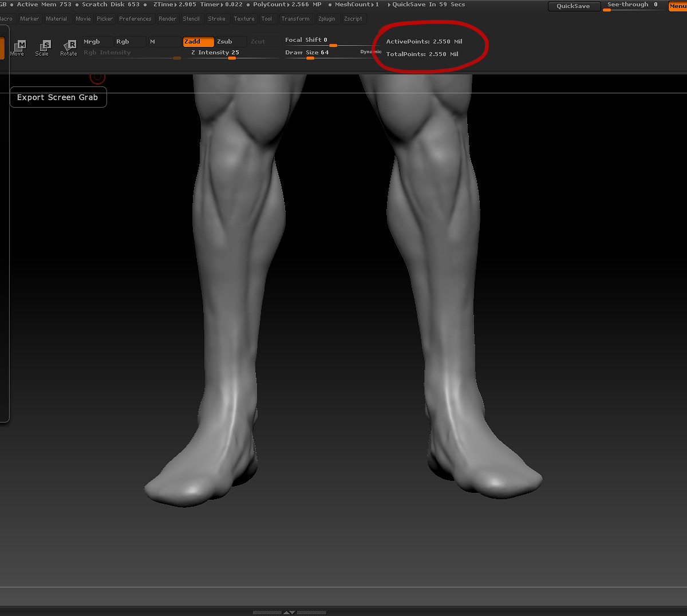Select the Scale transform tool
This screenshot has width=687, height=616.
pos(42,48)
